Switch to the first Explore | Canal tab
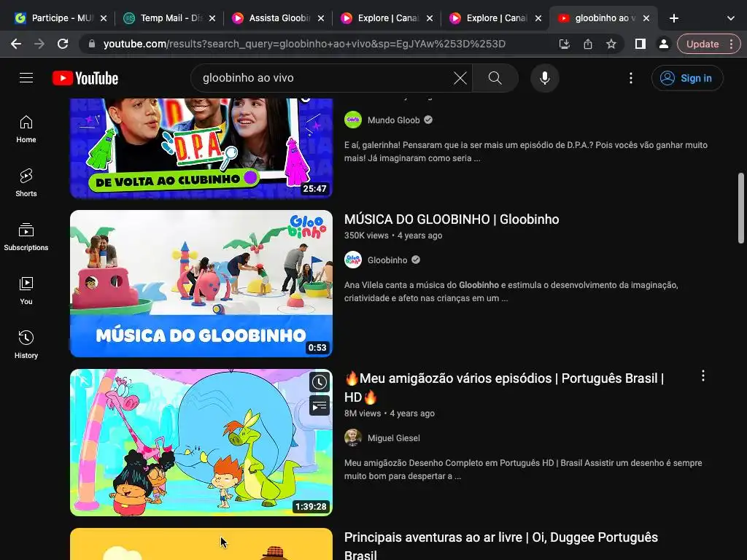This screenshot has height=560, width=747. 387,18
